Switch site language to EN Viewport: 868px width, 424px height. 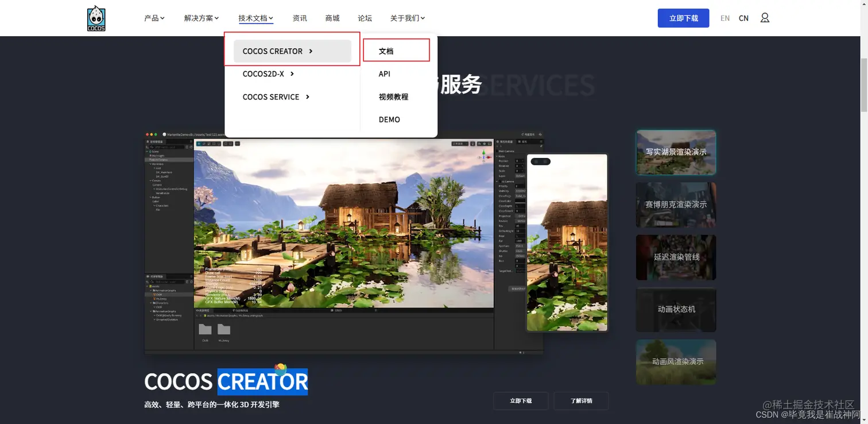tap(724, 18)
